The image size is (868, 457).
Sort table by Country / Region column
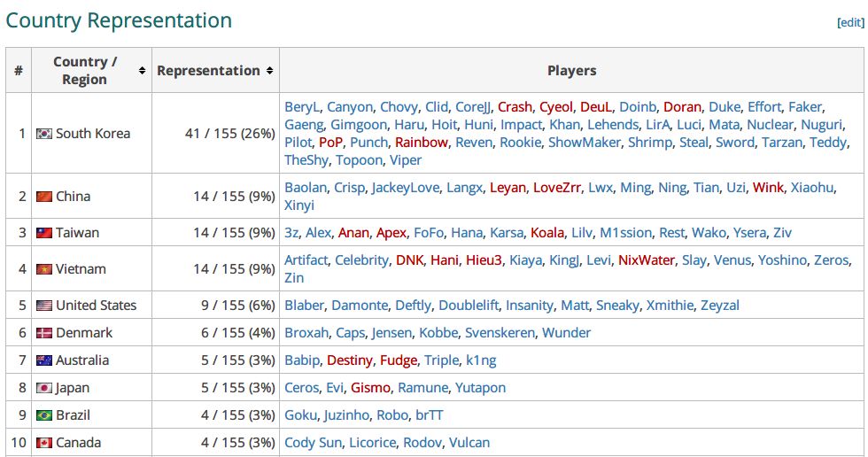pos(142,71)
